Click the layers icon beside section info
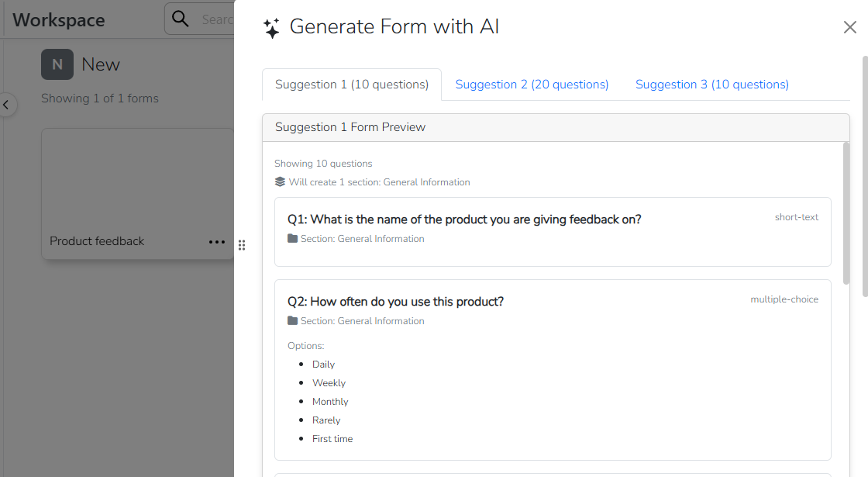This screenshot has width=868, height=477. click(x=280, y=182)
